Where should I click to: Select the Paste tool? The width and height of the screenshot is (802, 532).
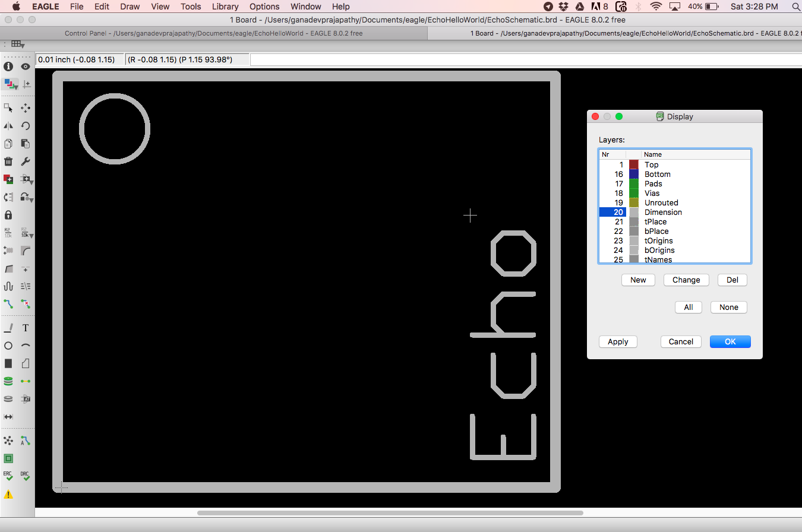(26, 144)
